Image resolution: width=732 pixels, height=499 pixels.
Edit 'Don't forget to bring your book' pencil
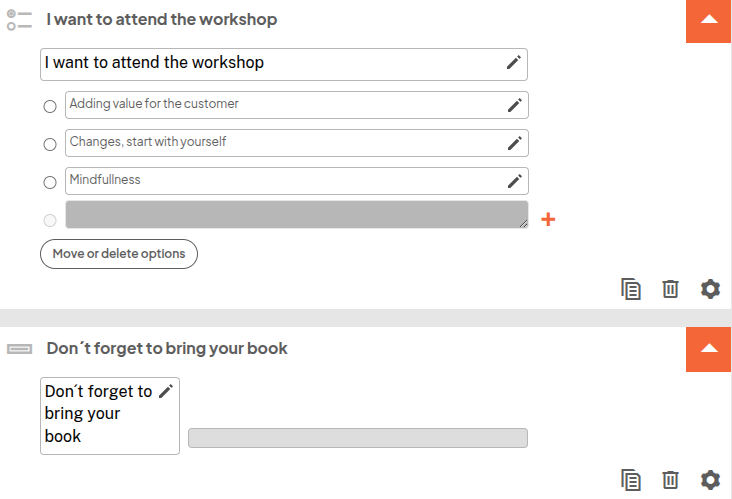click(166, 391)
